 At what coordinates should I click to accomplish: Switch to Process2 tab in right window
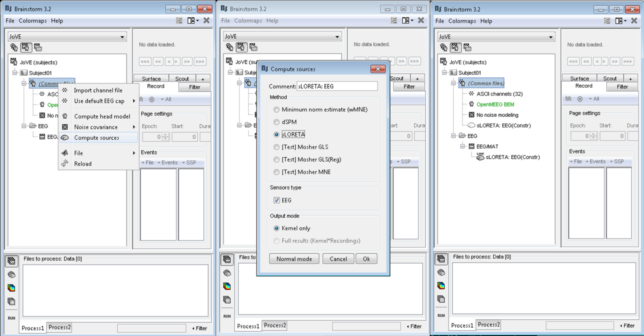click(489, 325)
